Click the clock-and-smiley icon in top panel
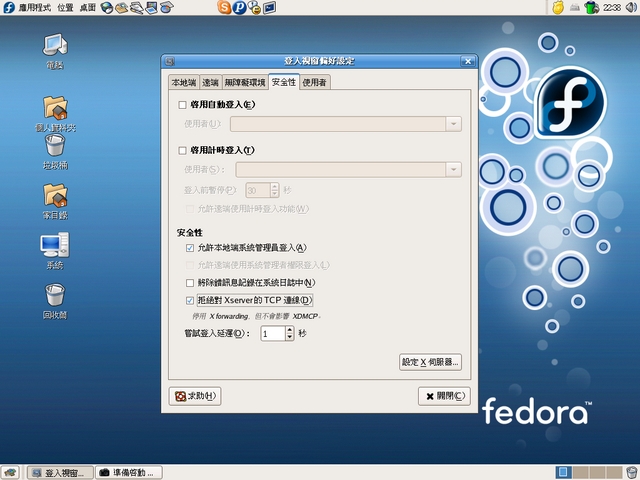 [x=255, y=7]
